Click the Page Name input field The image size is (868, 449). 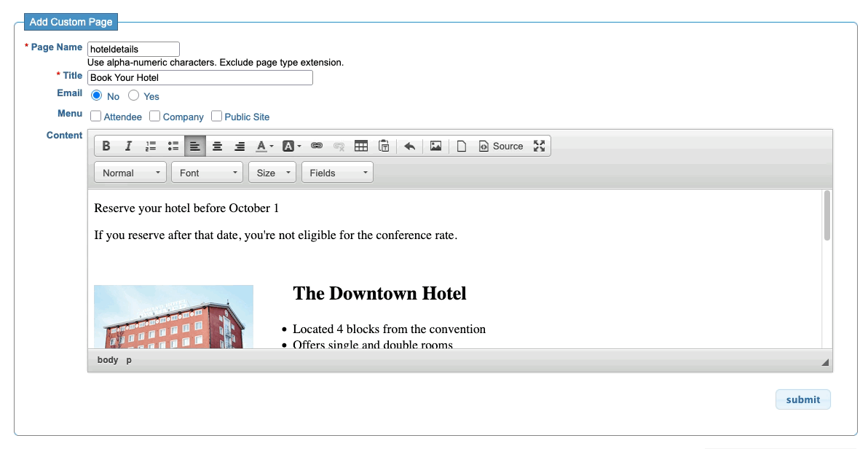(x=133, y=49)
